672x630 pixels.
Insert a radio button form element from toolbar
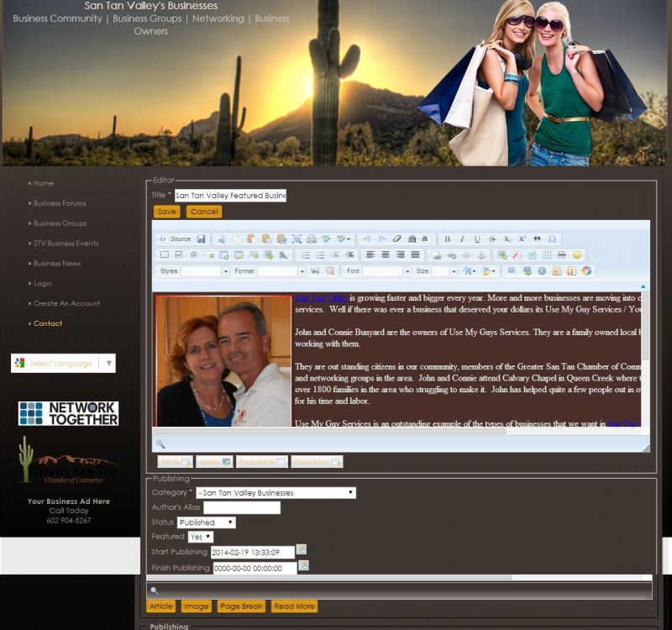[x=194, y=255]
